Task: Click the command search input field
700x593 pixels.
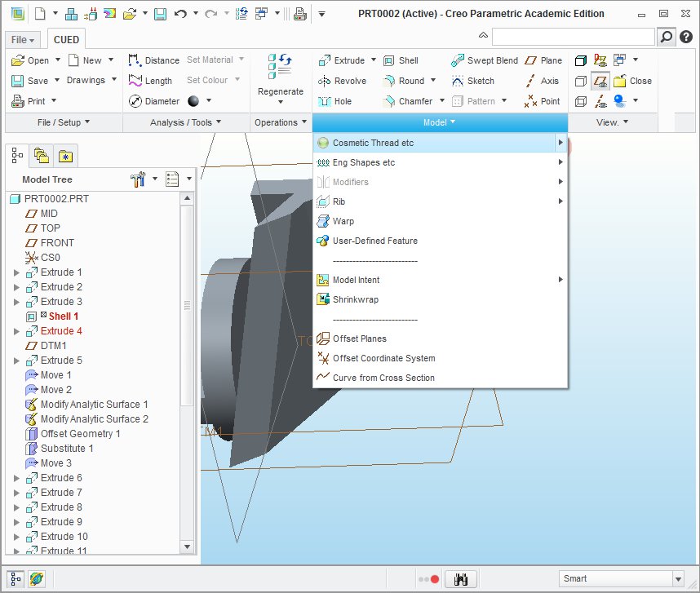Action: coord(574,37)
